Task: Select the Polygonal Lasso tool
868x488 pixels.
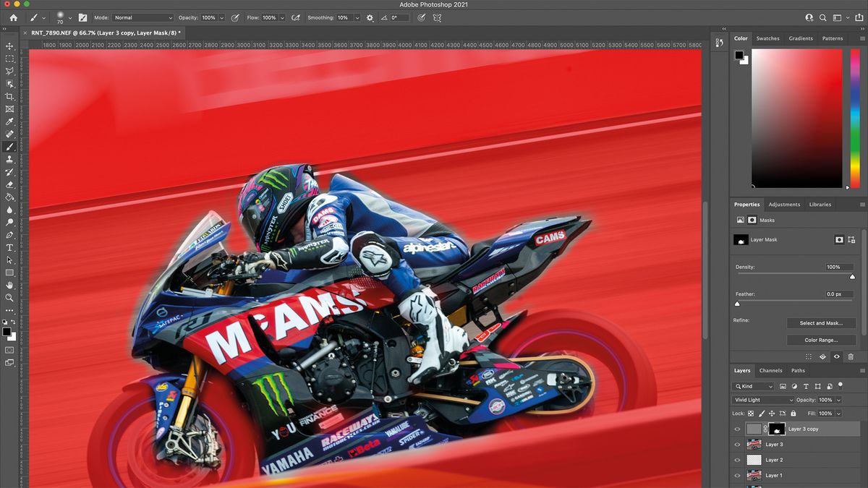Action: click(9, 72)
